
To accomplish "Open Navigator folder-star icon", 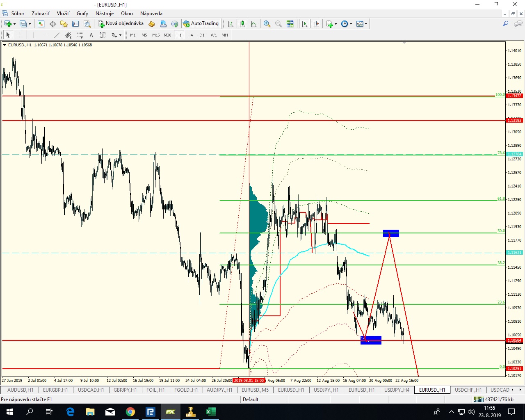I will (64, 24).
